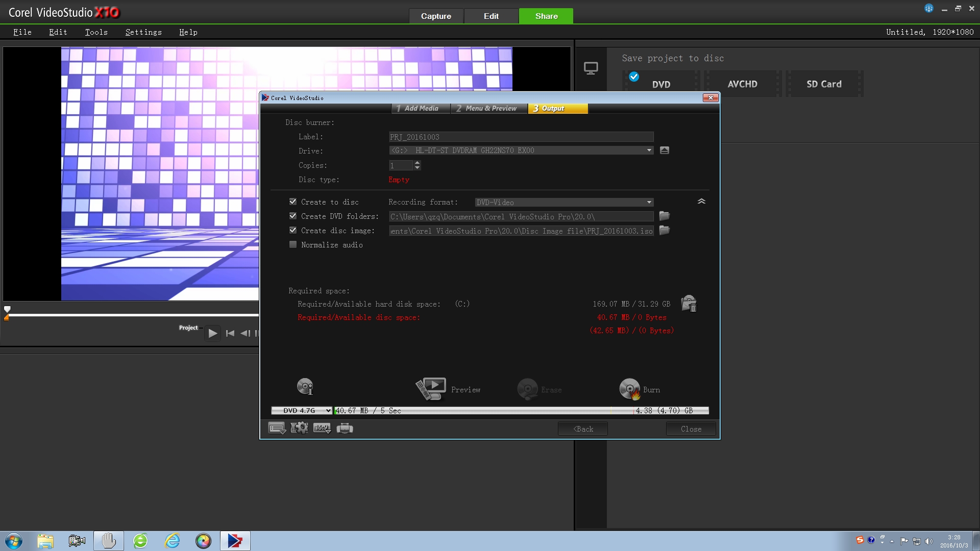
Task: Open the settings and options list icon
Action: pos(277,428)
